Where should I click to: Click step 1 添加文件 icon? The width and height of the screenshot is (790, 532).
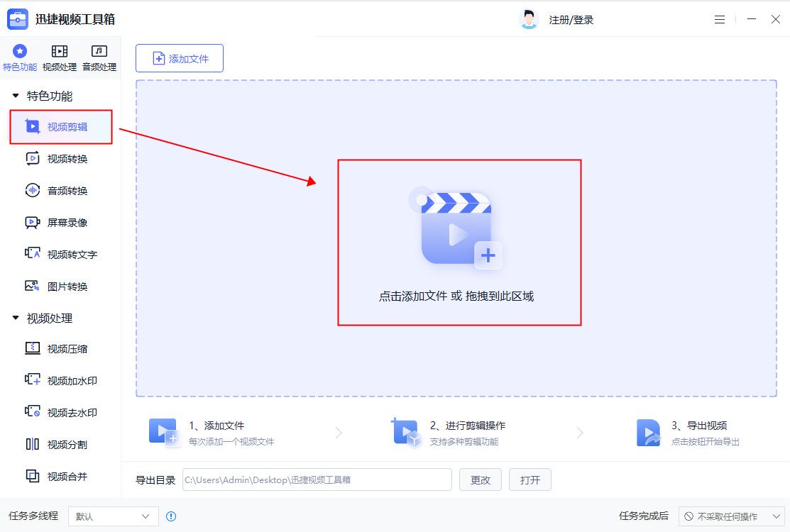tap(164, 433)
